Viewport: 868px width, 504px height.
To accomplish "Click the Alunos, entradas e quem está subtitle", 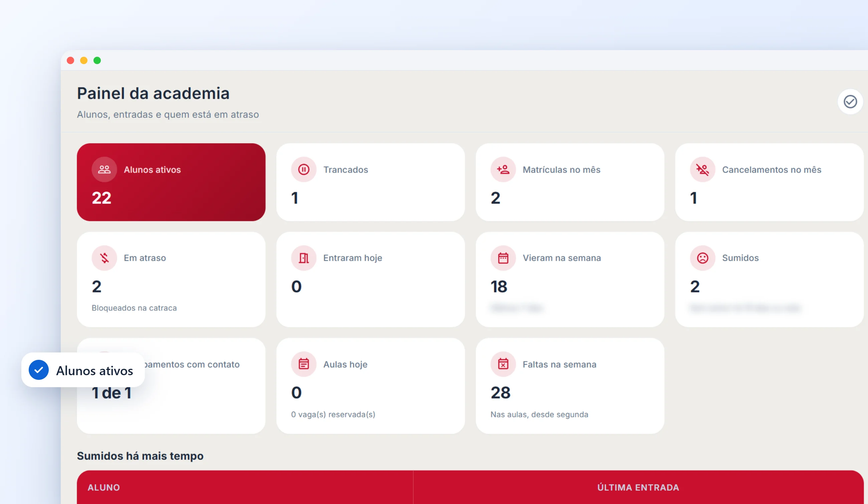I will (168, 114).
